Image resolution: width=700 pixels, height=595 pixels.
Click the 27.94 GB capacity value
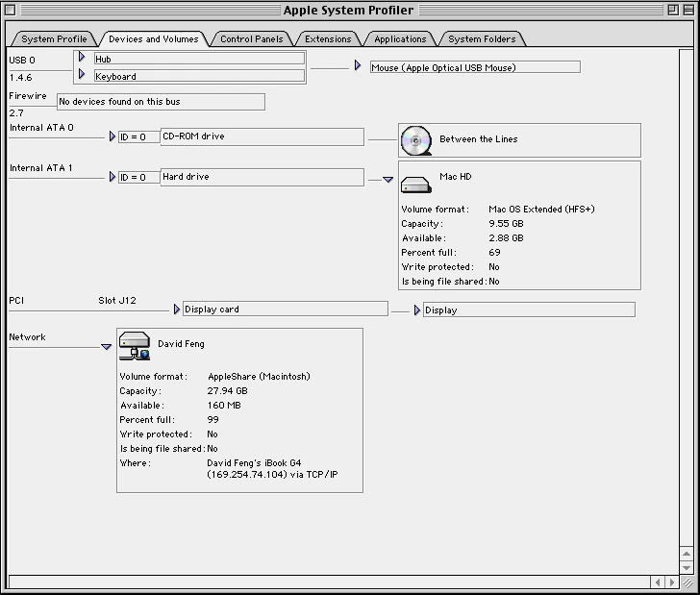click(227, 391)
